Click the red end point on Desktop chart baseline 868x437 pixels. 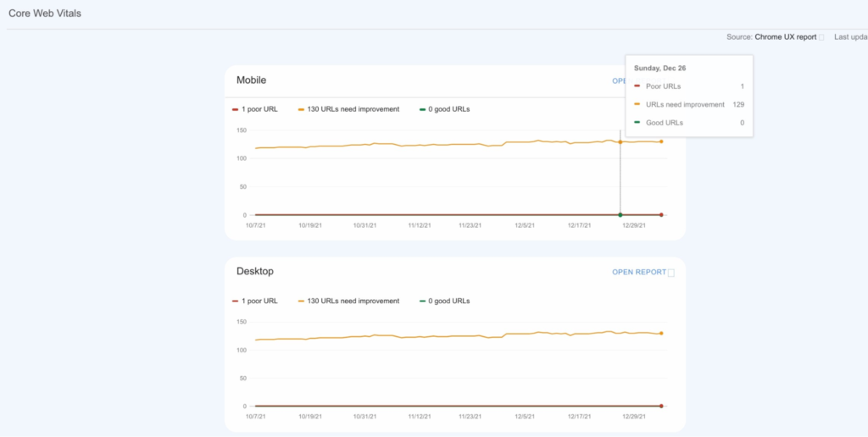[x=661, y=407]
